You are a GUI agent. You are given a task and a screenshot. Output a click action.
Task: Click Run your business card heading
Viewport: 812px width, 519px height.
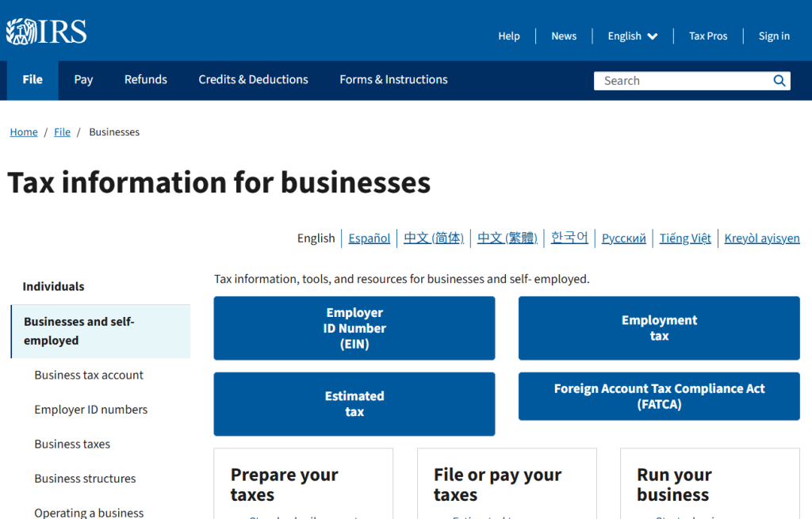pos(674,485)
